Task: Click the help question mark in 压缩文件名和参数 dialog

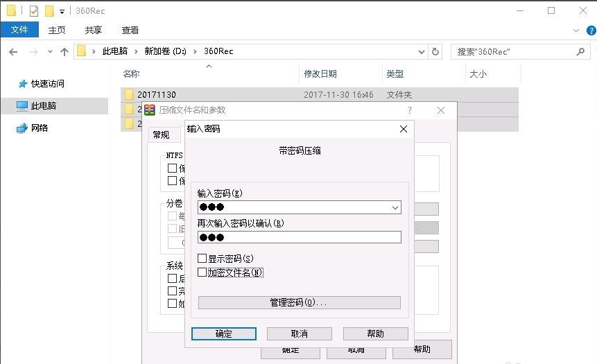Action: [410, 110]
